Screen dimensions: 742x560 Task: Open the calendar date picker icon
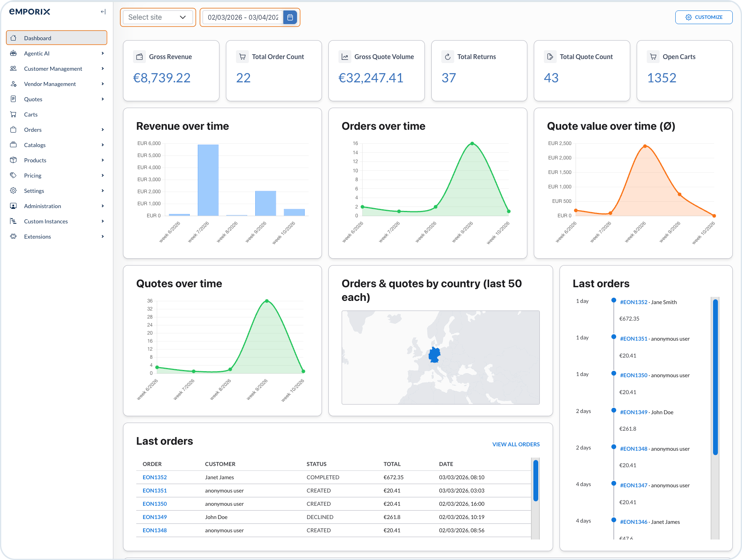[x=290, y=17]
